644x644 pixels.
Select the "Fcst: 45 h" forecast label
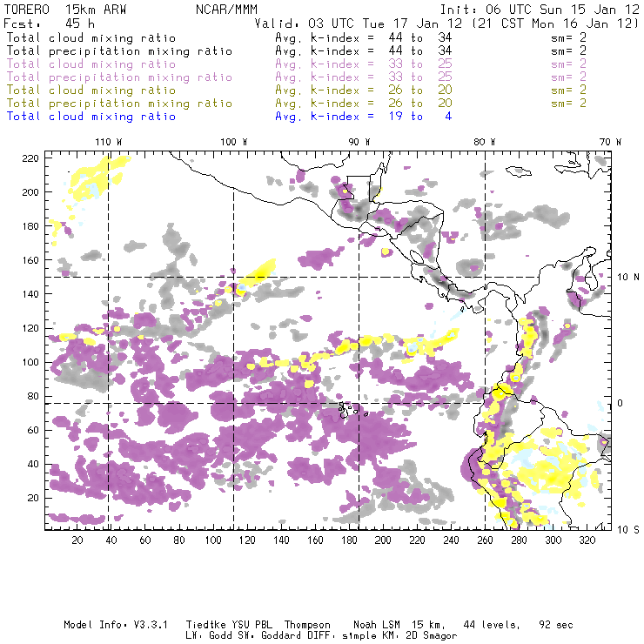coord(50,23)
